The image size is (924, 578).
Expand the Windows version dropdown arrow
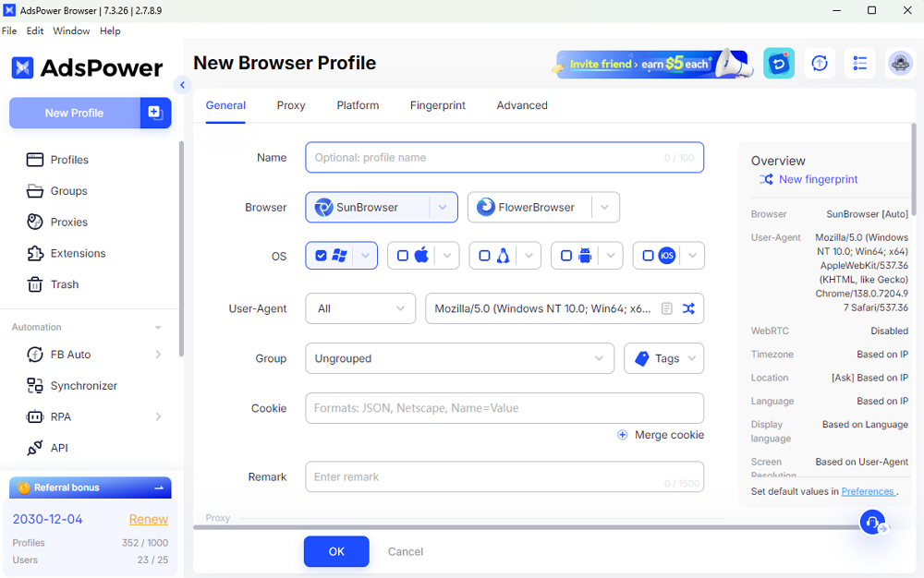coord(365,256)
